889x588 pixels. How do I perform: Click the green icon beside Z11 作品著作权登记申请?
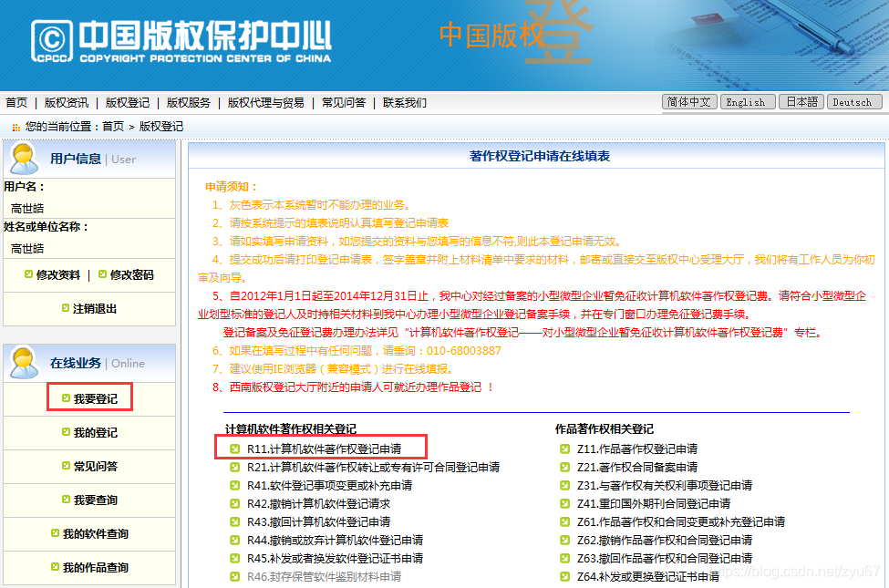[x=566, y=447]
